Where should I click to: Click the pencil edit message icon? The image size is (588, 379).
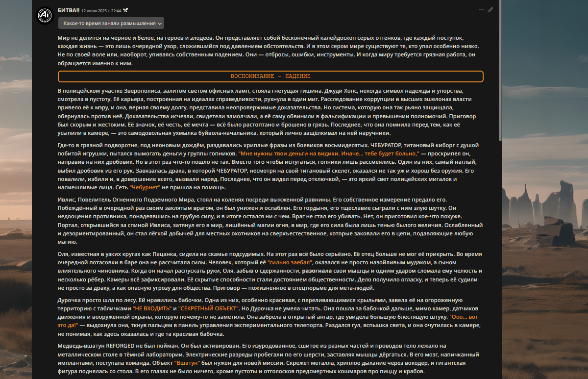(490, 9)
